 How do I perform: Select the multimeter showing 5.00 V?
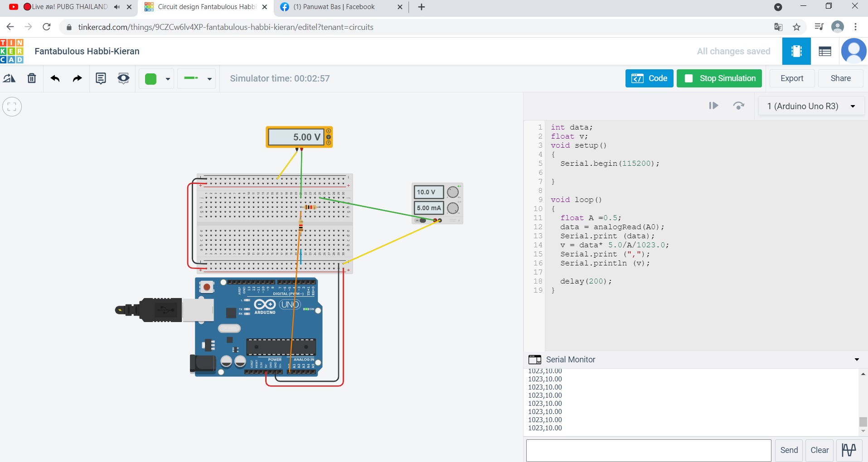[x=299, y=137]
